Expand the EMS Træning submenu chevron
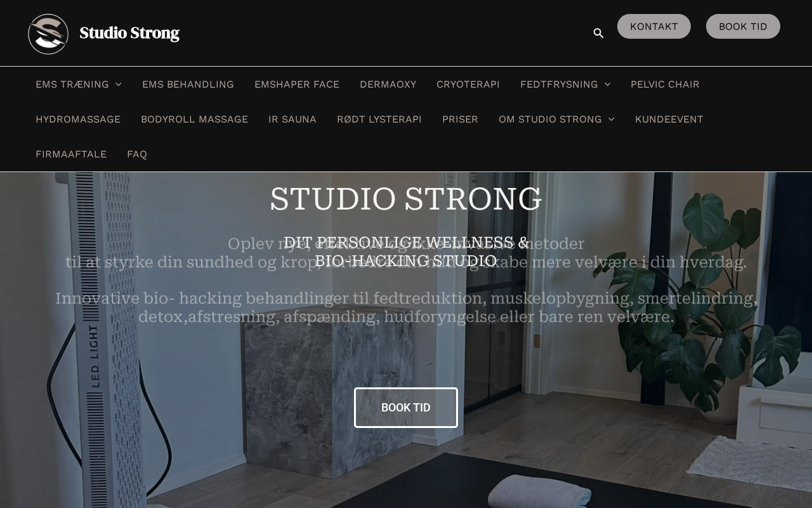The image size is (812, 508). pos(119,84)
